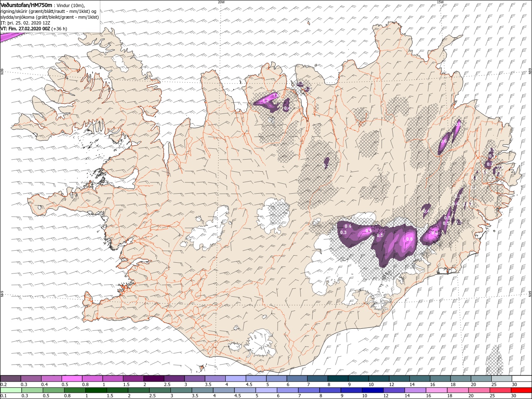Select the dark teal upper legend swatch for 8–9
This screenshot has height=399, width=532.
pos(338,379)
